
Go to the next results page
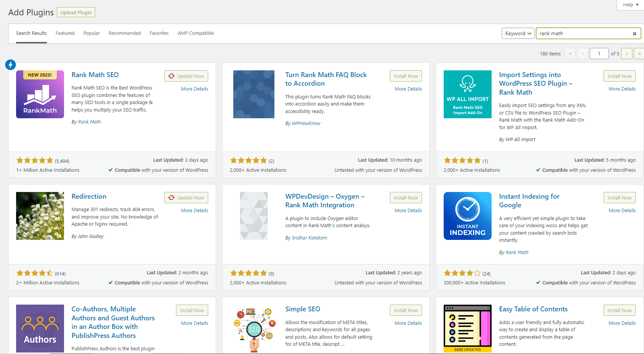[627, 54]
